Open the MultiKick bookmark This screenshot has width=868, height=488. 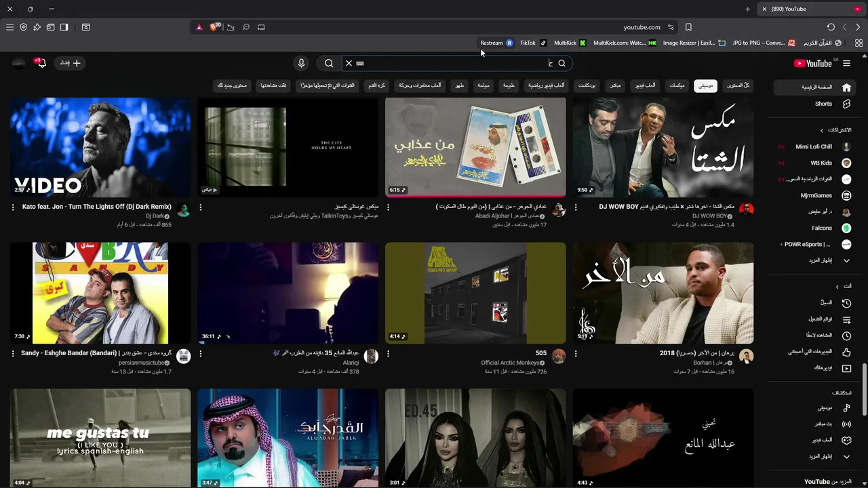tap(570, 43)
